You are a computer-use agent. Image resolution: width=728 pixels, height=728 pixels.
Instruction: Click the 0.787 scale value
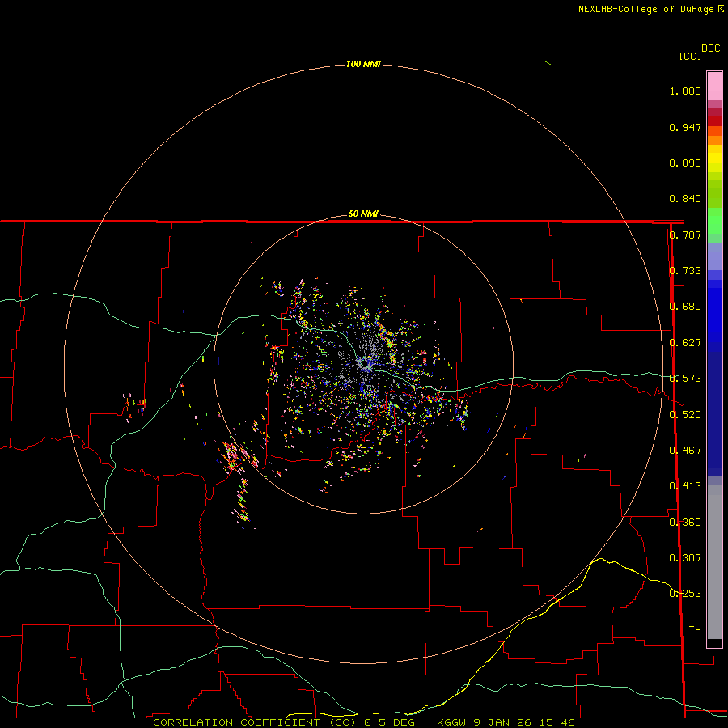click(x=685, y=235)
